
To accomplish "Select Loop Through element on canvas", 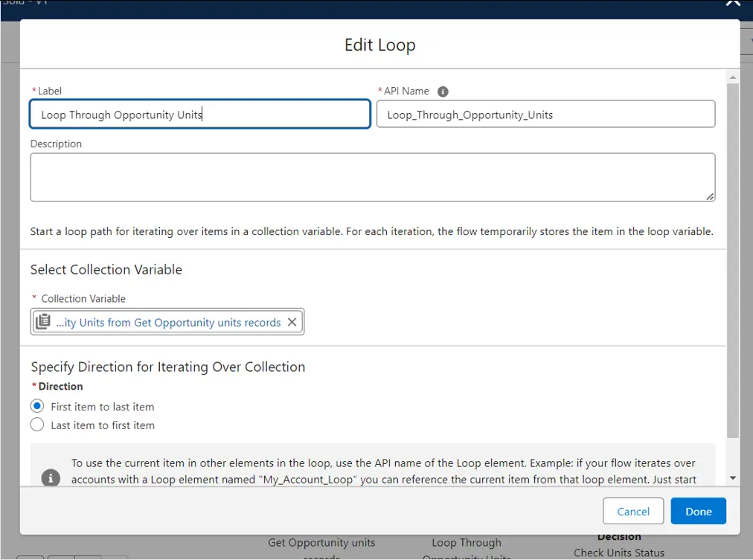I will tap(467, 544).
